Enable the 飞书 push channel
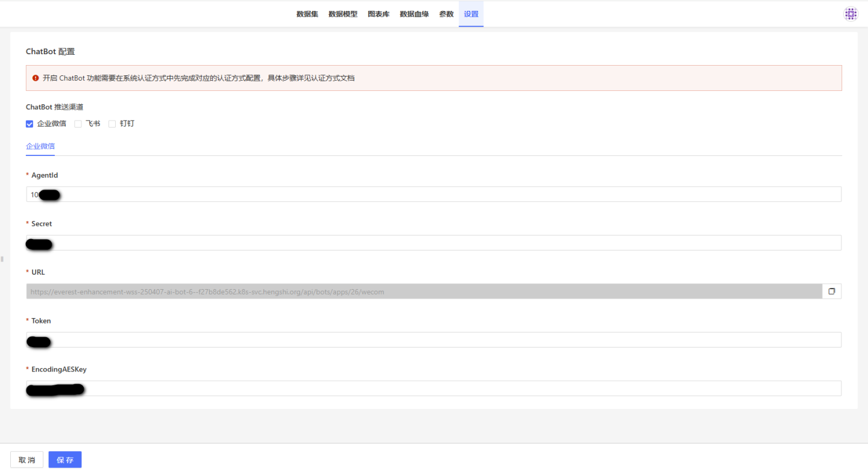Screen dimensions: 868x474 [x=78, y=124]
